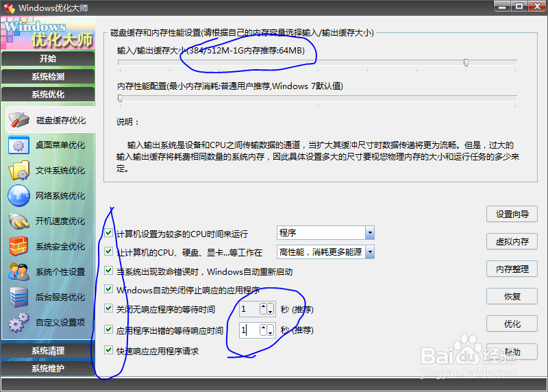The width and height of the screenshot is (548, 392).
Task: Select 磁盘缓存优化 in sidebar
Action: tap(50, 121)
